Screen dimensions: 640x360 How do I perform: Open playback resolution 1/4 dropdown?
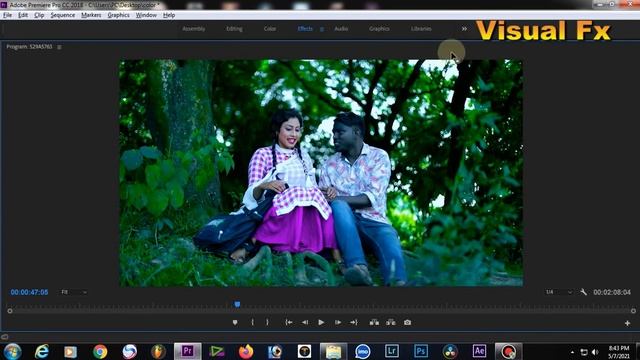click(x=559, y=292)
